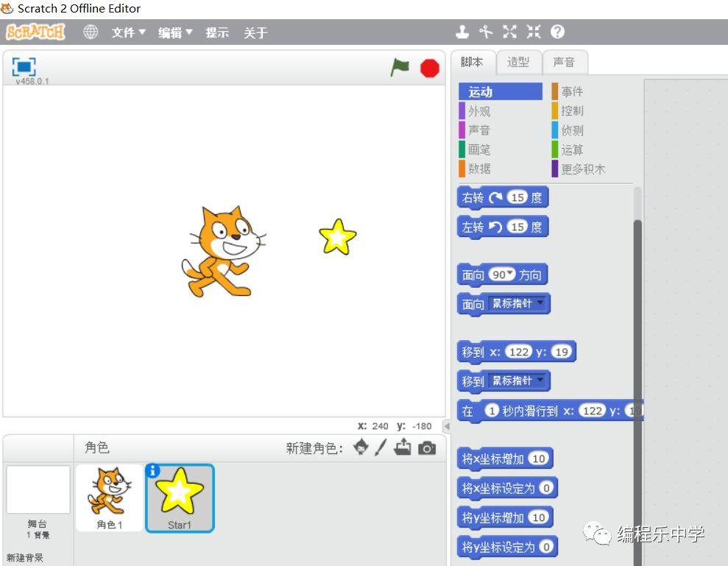This screenshot has height=566, width=728.
Task: Open Star1 sprite info button
Action: (152, 471)
